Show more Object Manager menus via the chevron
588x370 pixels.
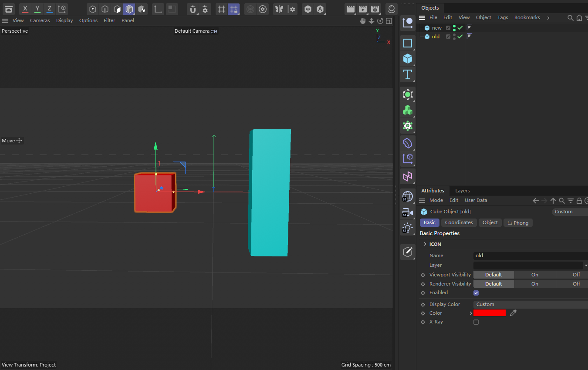point(548,18)
